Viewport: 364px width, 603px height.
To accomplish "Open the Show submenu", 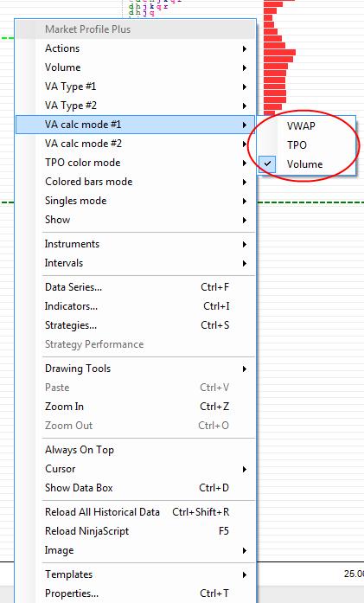I will tap(135, 220).
